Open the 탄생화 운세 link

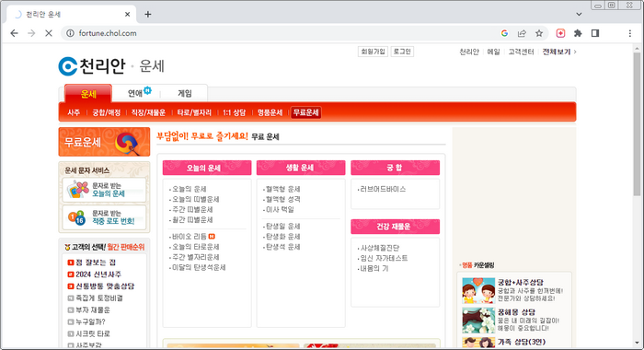point(283,237)
